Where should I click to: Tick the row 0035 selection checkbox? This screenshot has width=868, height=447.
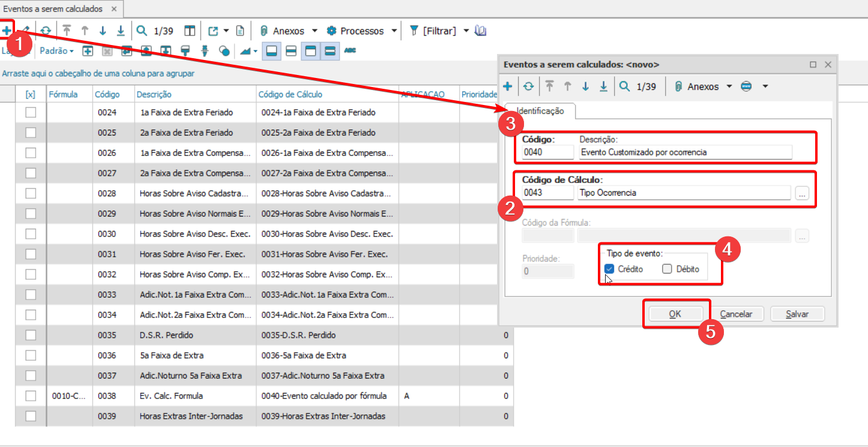[31, 335]
